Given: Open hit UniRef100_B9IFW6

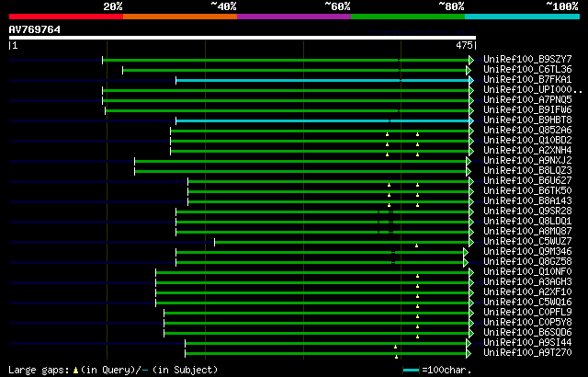Looking at the screenshot, I should (527, 110).
